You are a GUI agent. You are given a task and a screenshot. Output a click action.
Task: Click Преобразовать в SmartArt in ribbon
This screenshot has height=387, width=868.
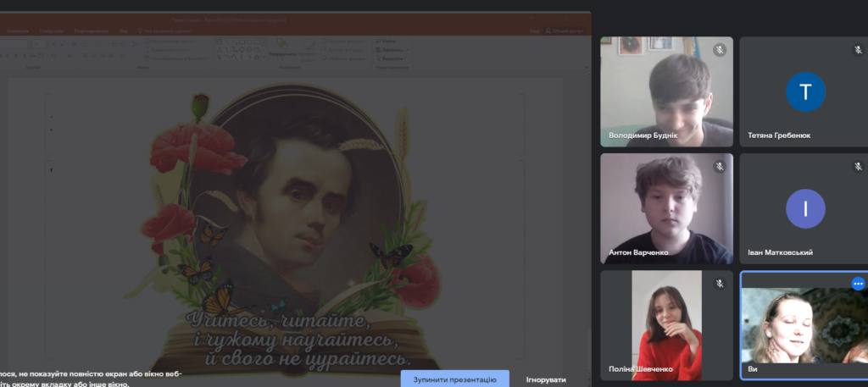(x=178, y=58)
